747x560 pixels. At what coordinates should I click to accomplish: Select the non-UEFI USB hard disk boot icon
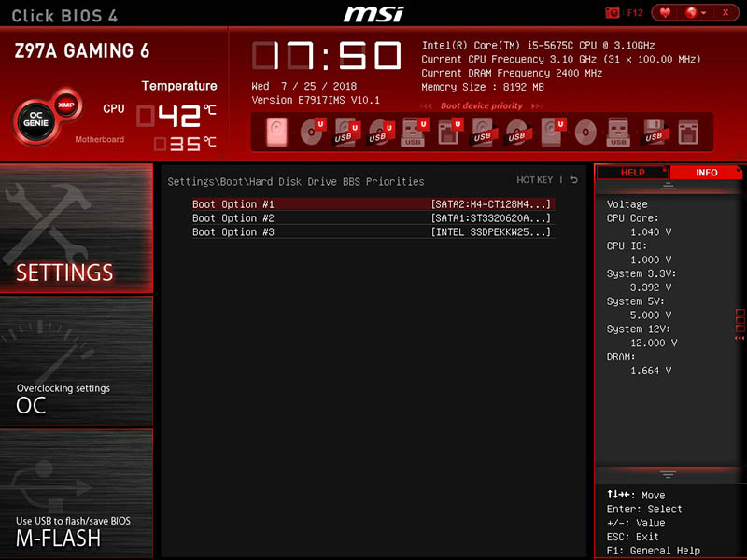(x=484, y=132)
